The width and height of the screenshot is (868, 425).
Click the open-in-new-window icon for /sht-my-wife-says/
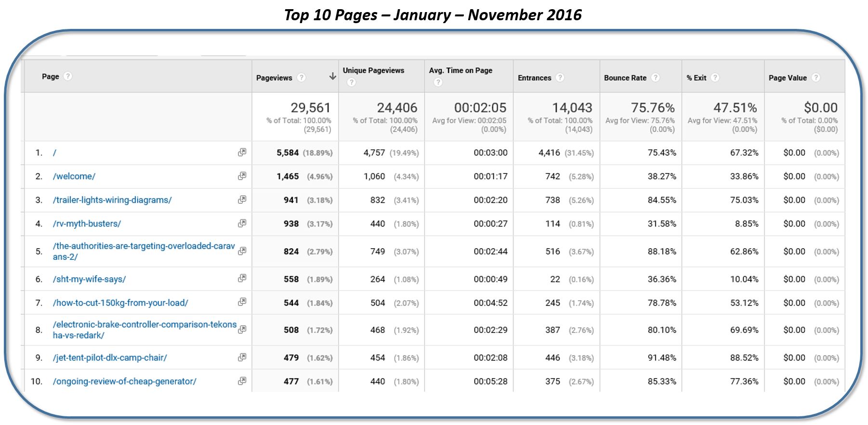(x=242, y=278)
